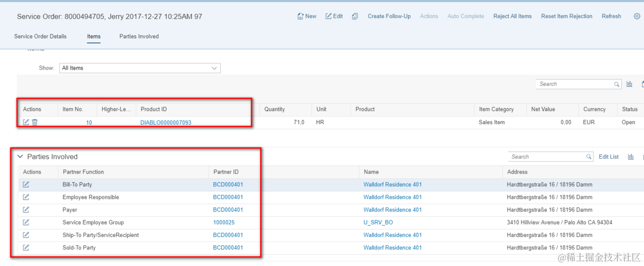Click the Product ID column header
The image size is (644, 266).
pos(154,109)
